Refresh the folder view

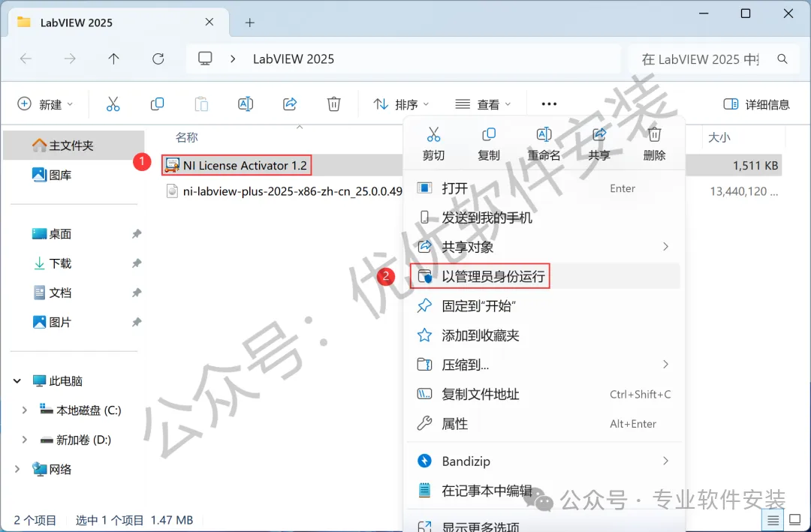coord(158,59)
